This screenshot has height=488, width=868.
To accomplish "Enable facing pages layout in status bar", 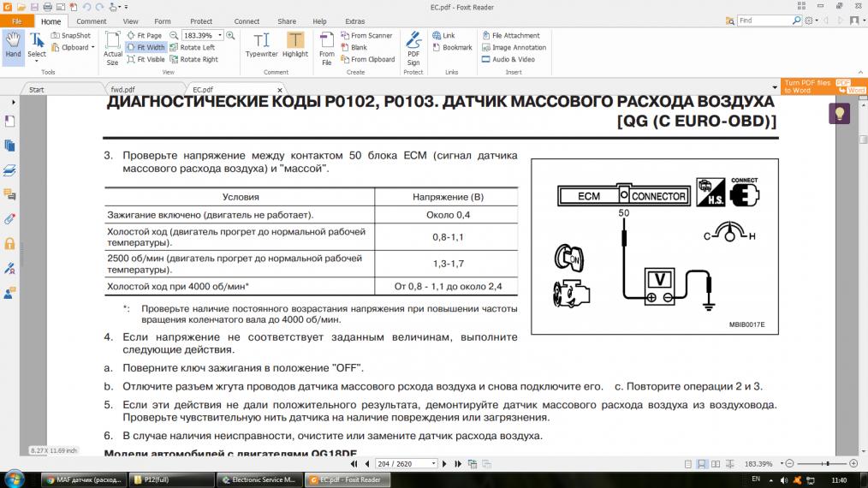I will pyautogui.click(x=716, y=464).
